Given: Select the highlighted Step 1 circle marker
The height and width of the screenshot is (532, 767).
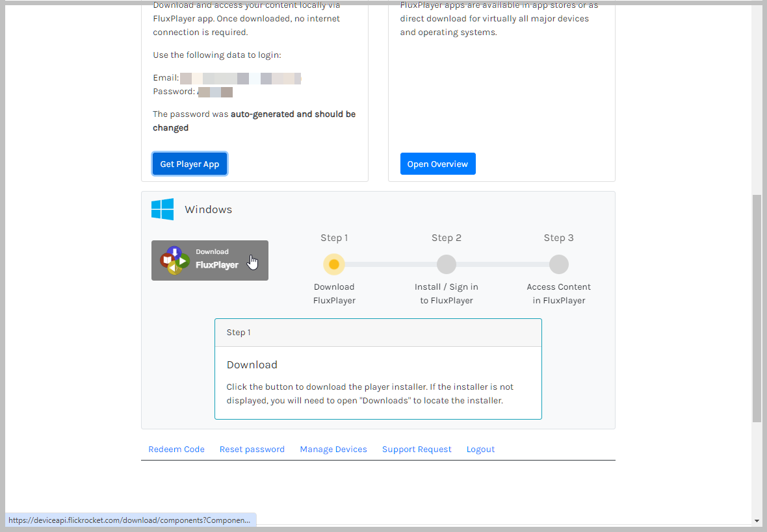Looking at the screenshot, I should pyautogui.click(x=334, y=264).
